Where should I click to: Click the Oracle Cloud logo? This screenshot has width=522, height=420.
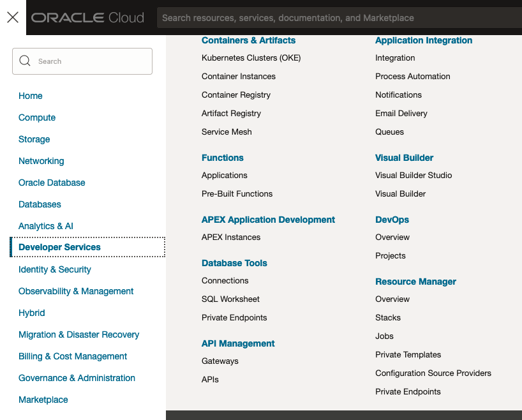(87, 18)
